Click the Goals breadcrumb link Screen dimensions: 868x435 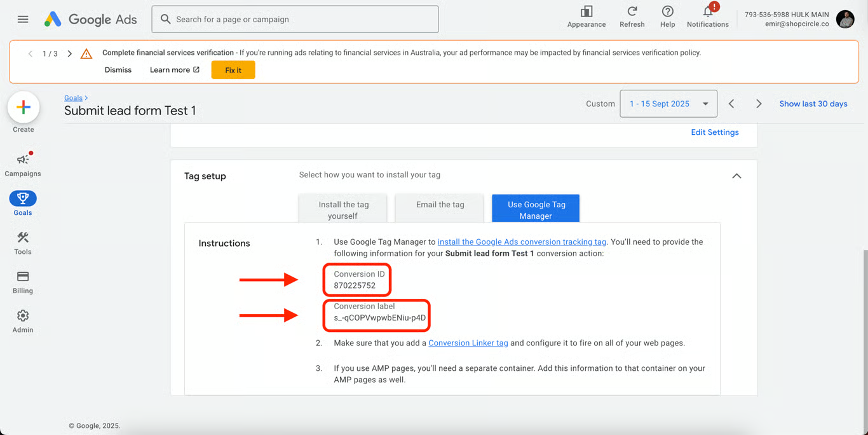point(73,98)
